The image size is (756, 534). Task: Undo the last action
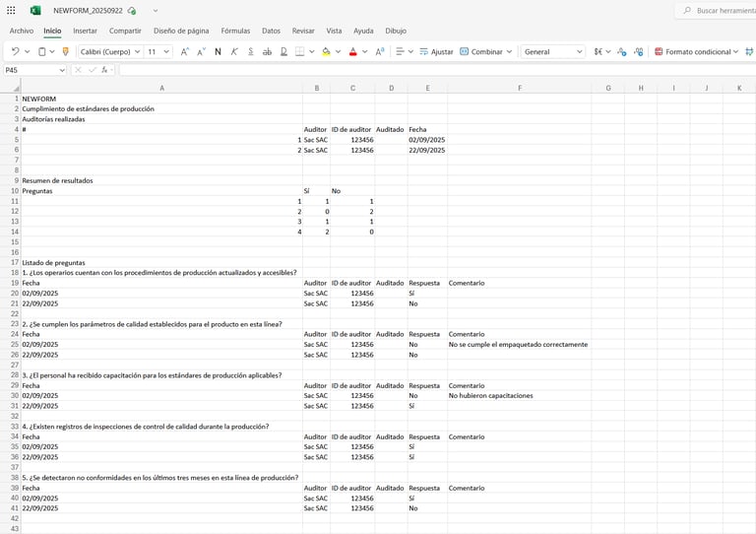coord(16,51)
